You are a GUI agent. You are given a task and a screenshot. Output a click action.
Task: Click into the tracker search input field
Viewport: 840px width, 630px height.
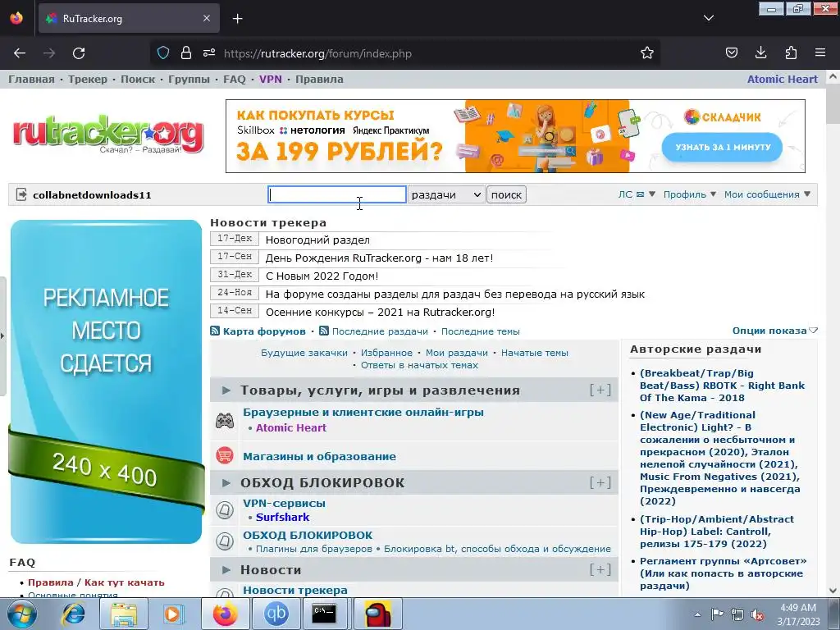point(337,194)
